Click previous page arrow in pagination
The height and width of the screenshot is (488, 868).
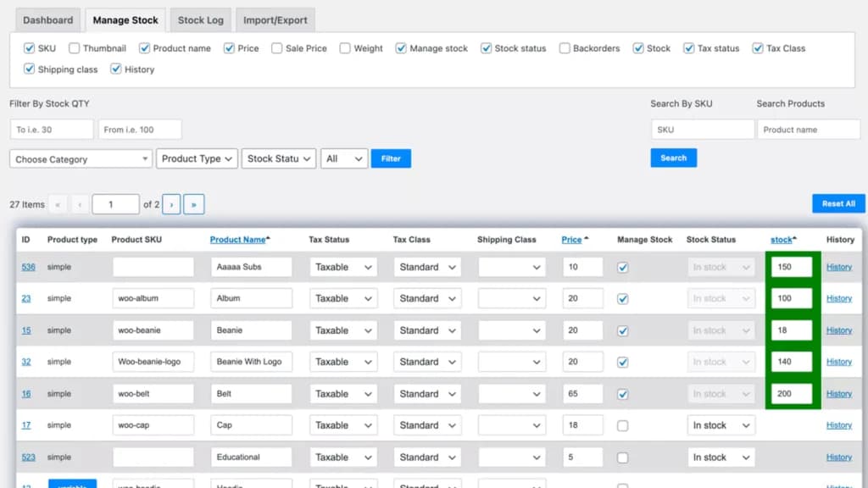click(80, 205)
